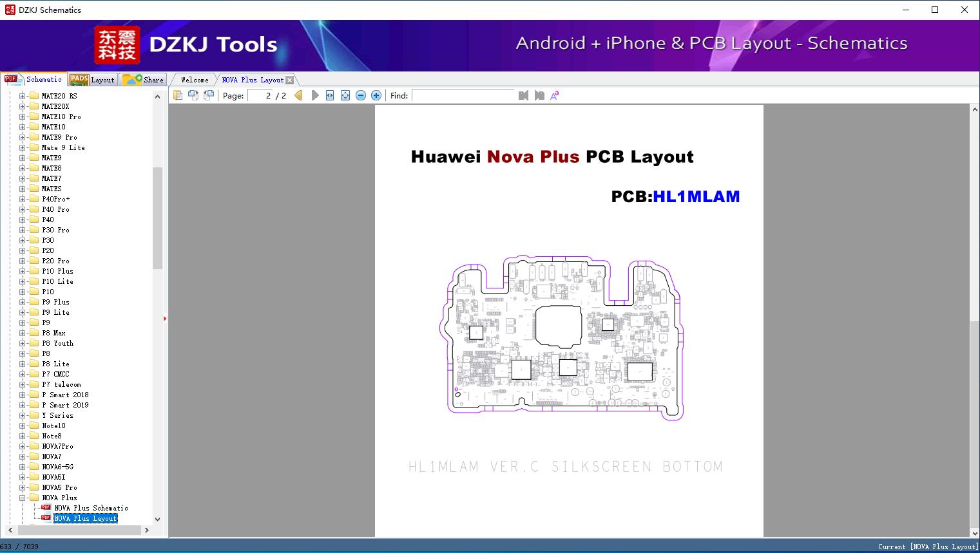Select the Share tab
Viewport: 980px width, 553px height.
[143, 79]
